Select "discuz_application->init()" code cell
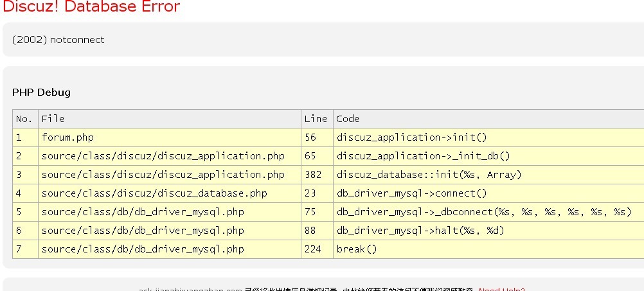644x291 pixels. point(488,137)
